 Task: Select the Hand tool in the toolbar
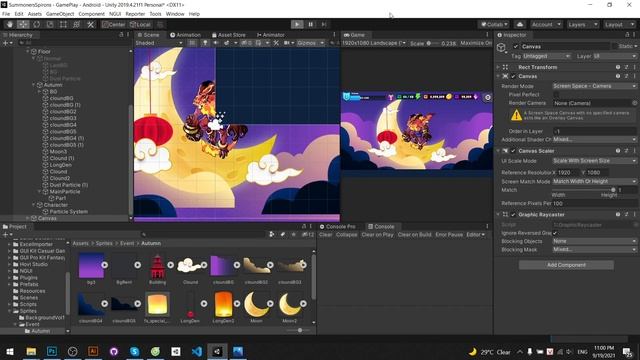[x=10, y=24]
